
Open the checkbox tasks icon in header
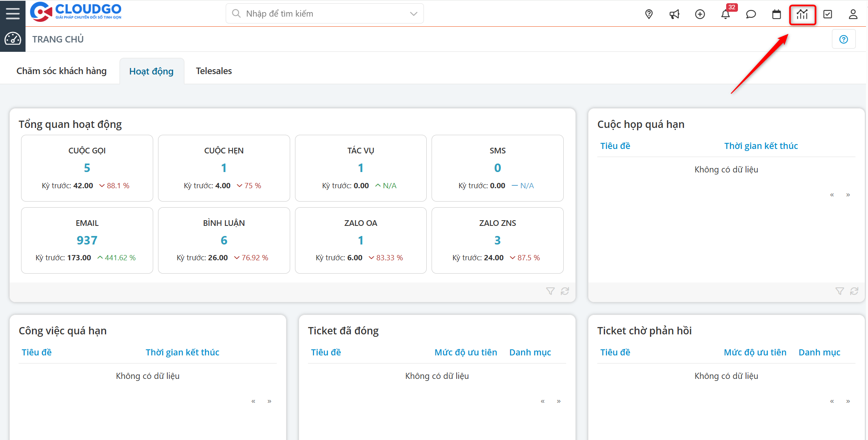pos(827,14)
